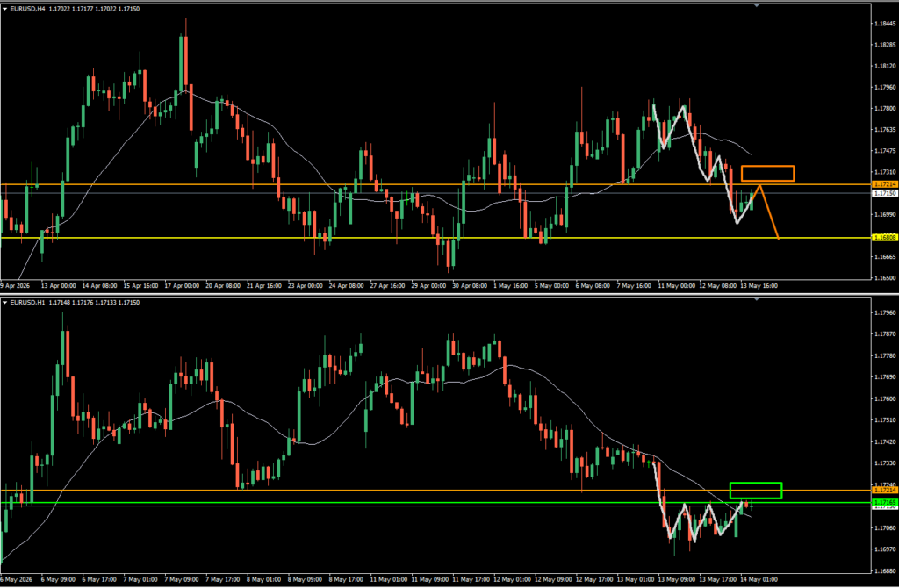
Task: Click the H4 chart shift triangle marker
Action: (756, 5)
